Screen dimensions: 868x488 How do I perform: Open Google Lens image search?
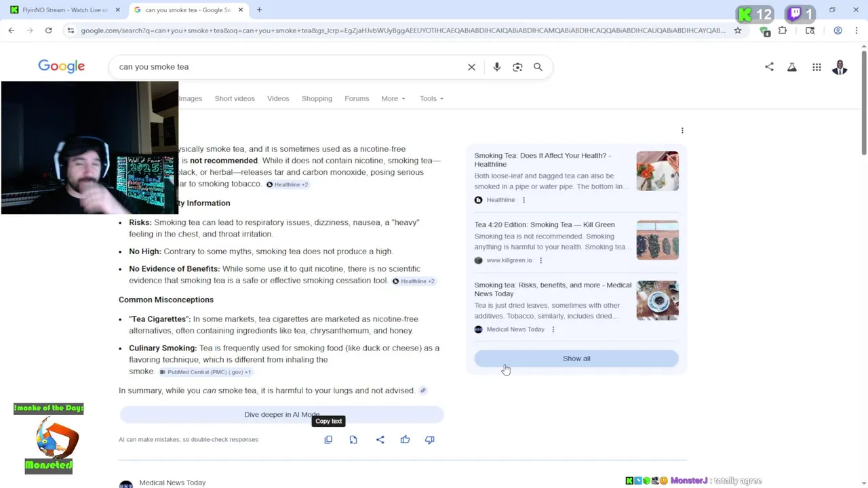click(x=517, y=67)
